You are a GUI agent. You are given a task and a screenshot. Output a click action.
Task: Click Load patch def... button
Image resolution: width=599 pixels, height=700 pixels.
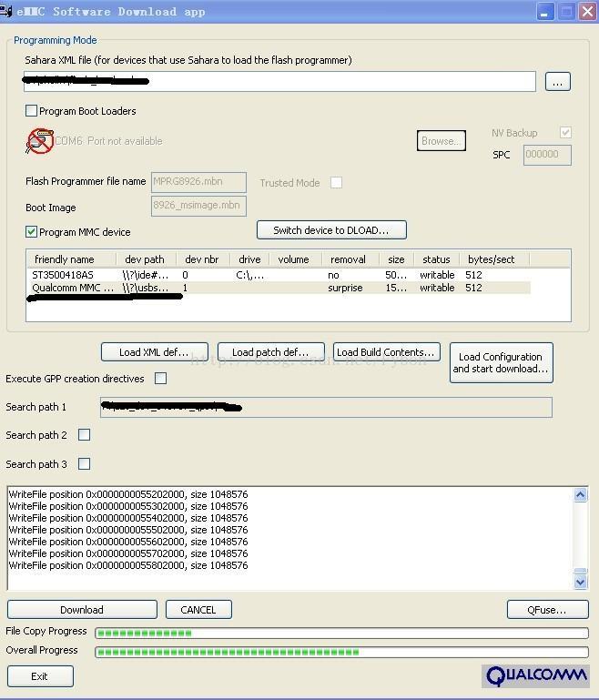(x=270, y=352)
